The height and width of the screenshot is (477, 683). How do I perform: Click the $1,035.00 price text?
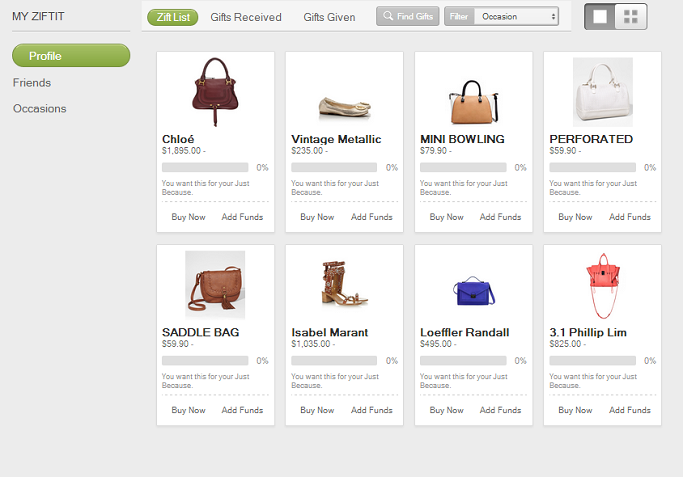tap(311, 344)
